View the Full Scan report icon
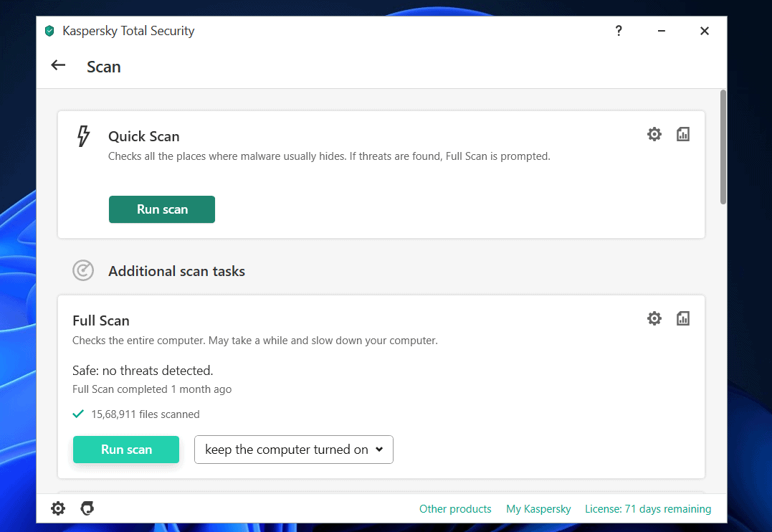The image size is (772, 532). (682, 318)
